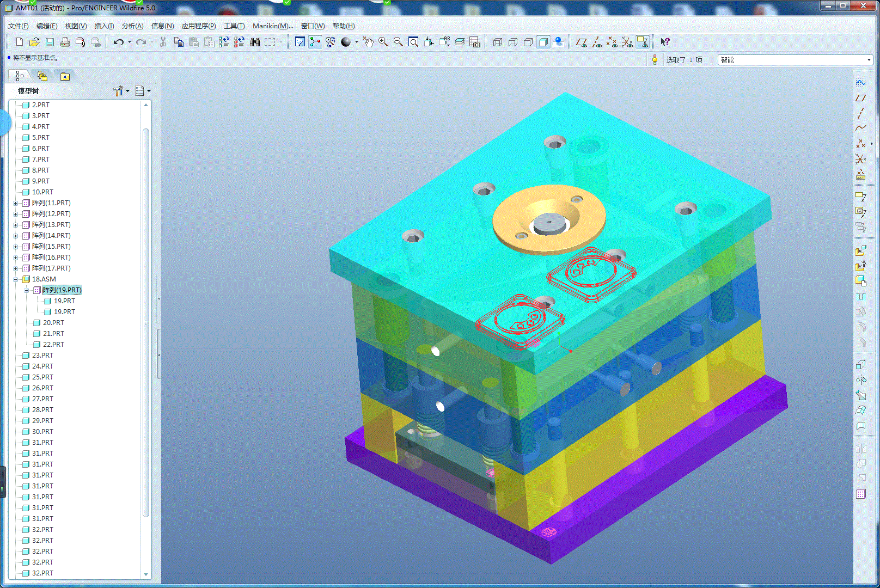
Task: Click the Print icon in toolbar
Action: click(x=65, y=42)
